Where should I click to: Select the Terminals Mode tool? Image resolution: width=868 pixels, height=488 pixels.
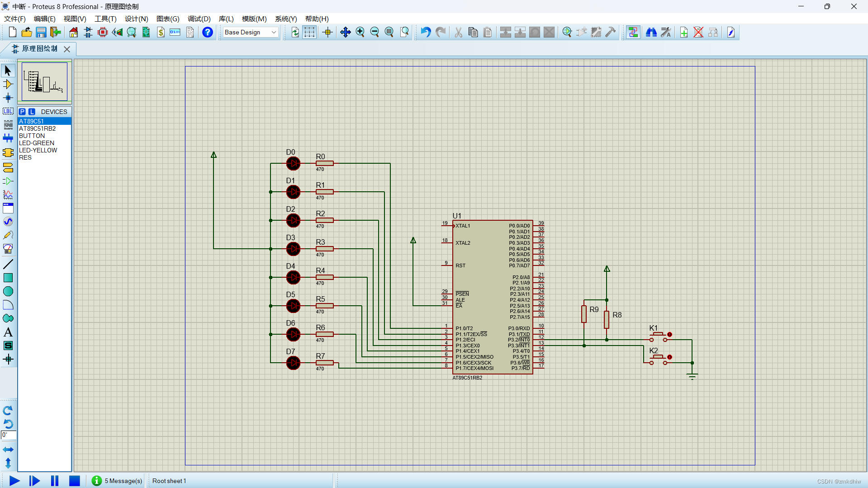[x=8, y=168]
